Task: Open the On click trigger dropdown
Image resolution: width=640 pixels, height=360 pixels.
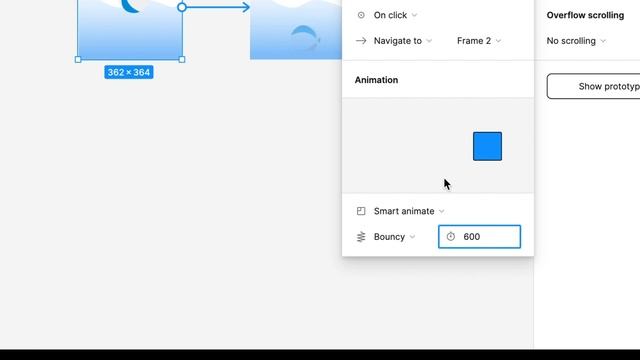Action: pyautogui.click(x=395, y=15)
